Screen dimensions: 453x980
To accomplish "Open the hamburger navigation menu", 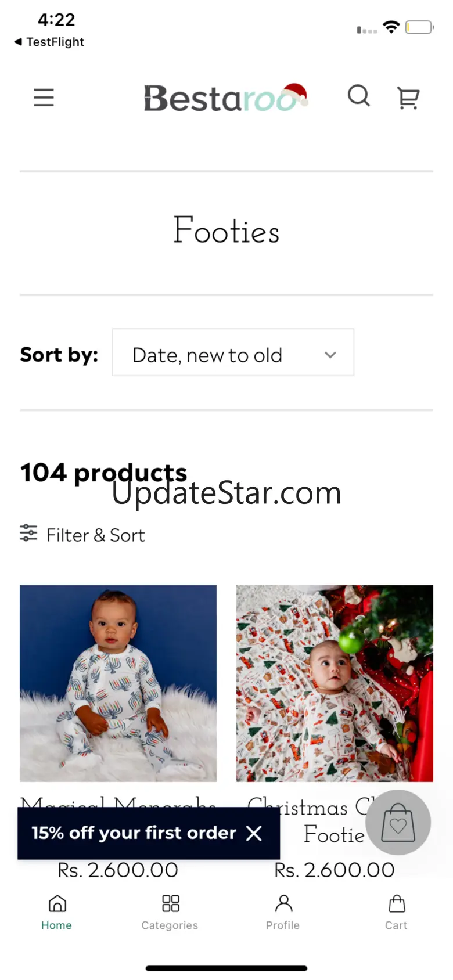I will 44,98.
